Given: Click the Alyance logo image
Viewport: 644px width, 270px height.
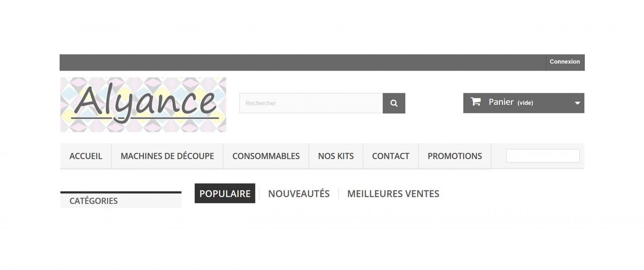Looking at the screenshot, I should pyautogui.click(x=143, y=105).
